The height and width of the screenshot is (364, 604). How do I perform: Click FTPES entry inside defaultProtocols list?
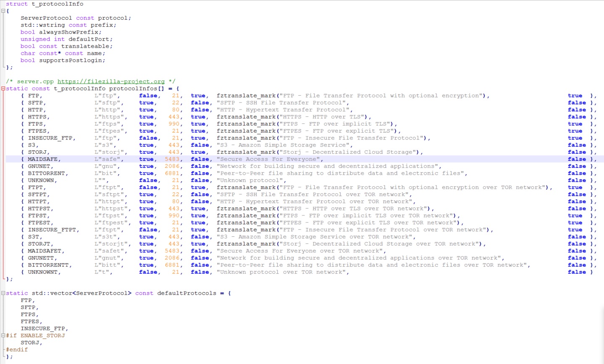pos(29,322)
